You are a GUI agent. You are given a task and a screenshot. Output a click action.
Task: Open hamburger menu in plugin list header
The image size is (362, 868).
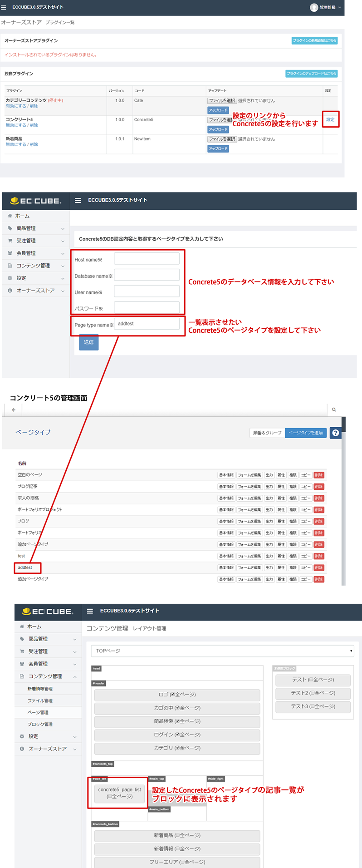coord(4,7)
